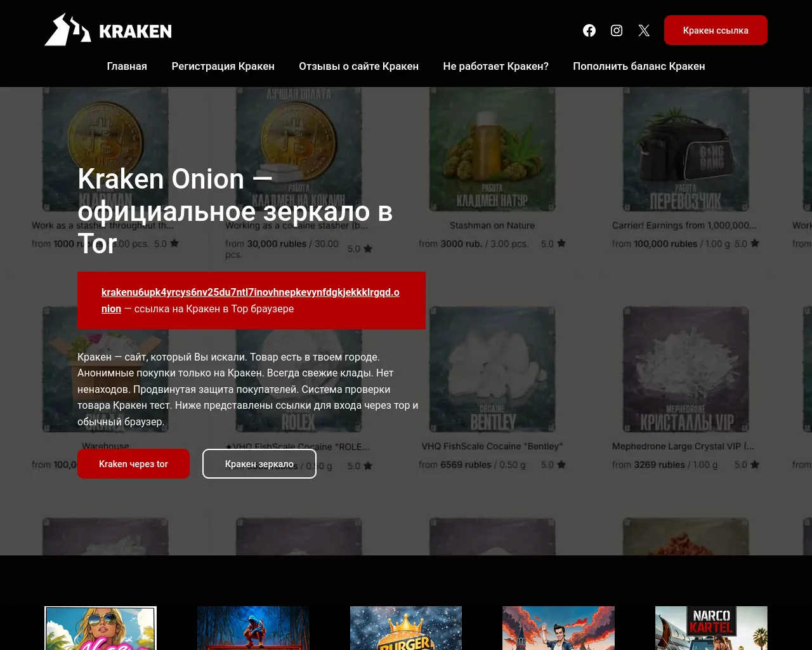The width and height of the screenshot is (812, 650).
Task: Open the "Не работает Кракен?" menu item
Action: 496,66
